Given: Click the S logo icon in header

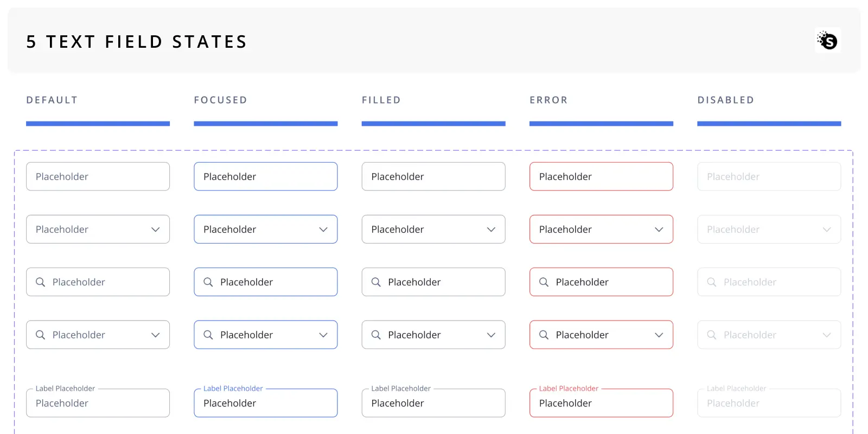Looking at the screenshot, I should 828,40.
